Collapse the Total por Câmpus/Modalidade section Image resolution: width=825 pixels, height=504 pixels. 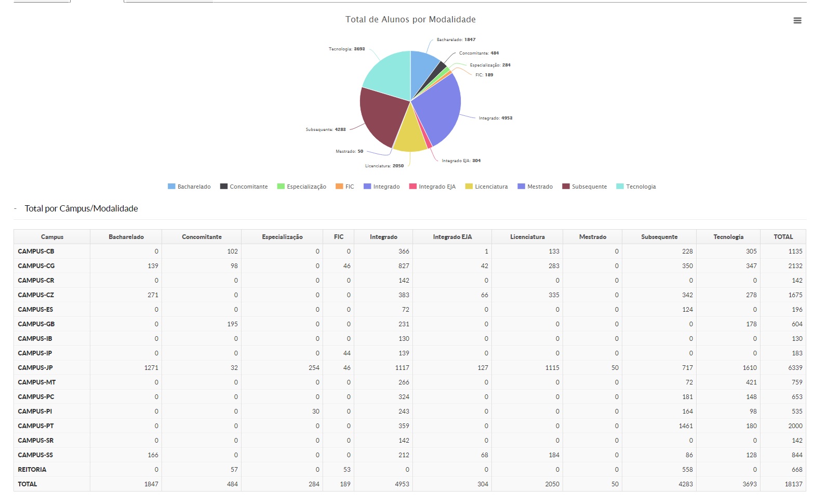tap(16, 209)
